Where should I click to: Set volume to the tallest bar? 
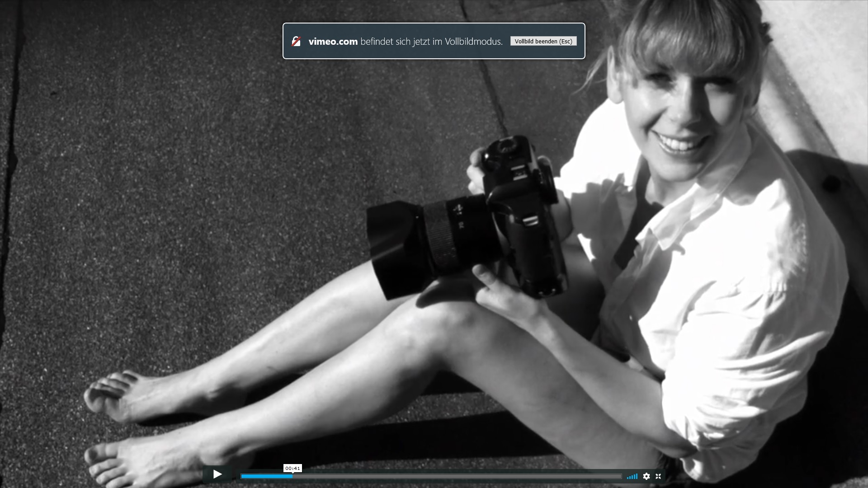click(x=637, y=476)
